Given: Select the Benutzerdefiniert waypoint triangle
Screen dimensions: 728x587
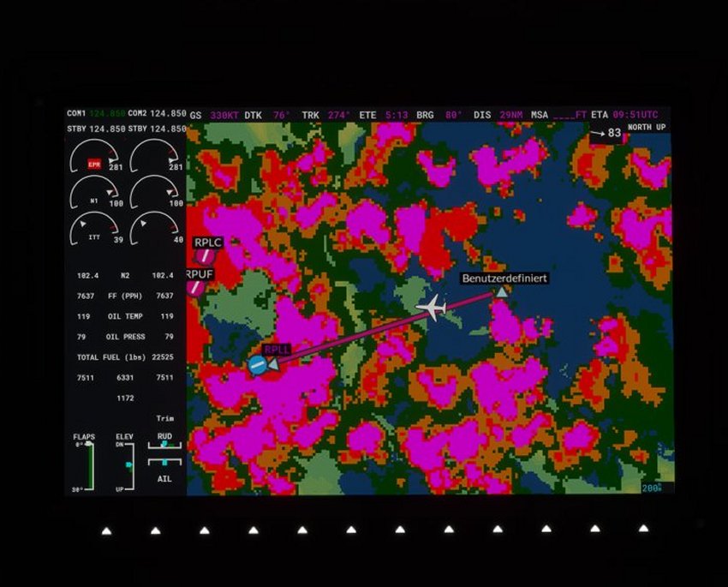Looking at the screenshot, I should click(502, 291).
